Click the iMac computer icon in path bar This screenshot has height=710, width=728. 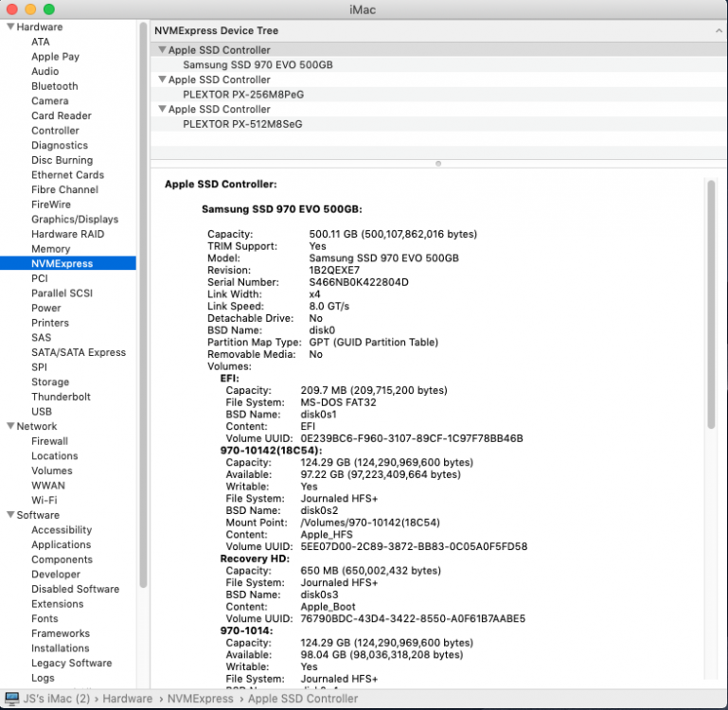coord(11,699)
